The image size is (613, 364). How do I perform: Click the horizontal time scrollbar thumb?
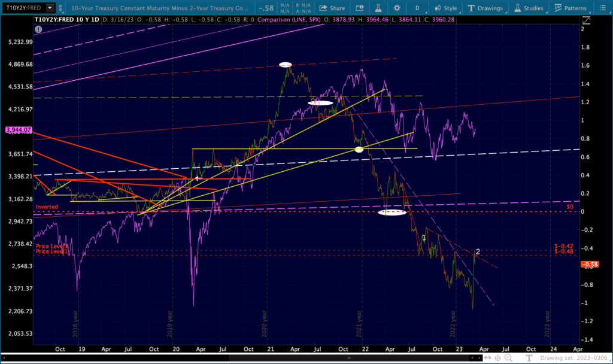point(349,358)
